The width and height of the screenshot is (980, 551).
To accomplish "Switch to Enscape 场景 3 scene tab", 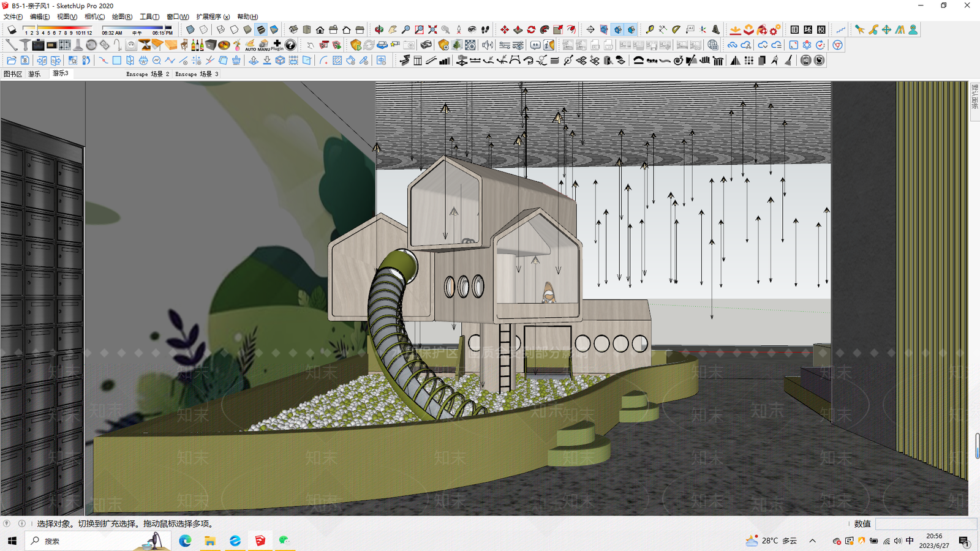I will (197, 73).
